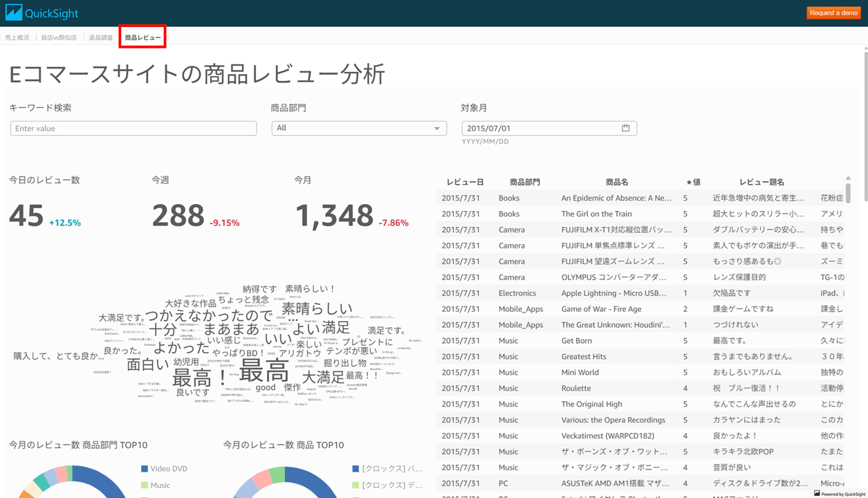Click the 288 weekly review count
Screen dimensions: 868x498
178,216
